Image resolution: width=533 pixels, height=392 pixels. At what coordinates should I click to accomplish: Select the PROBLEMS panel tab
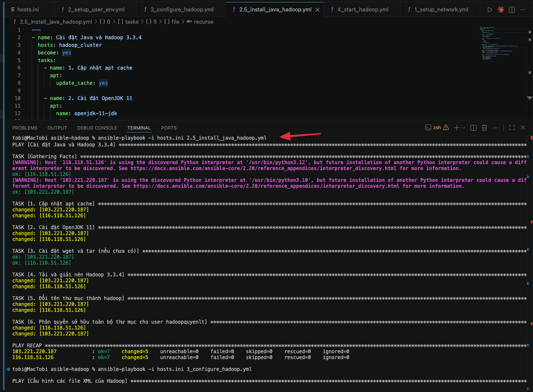(24, 128)
